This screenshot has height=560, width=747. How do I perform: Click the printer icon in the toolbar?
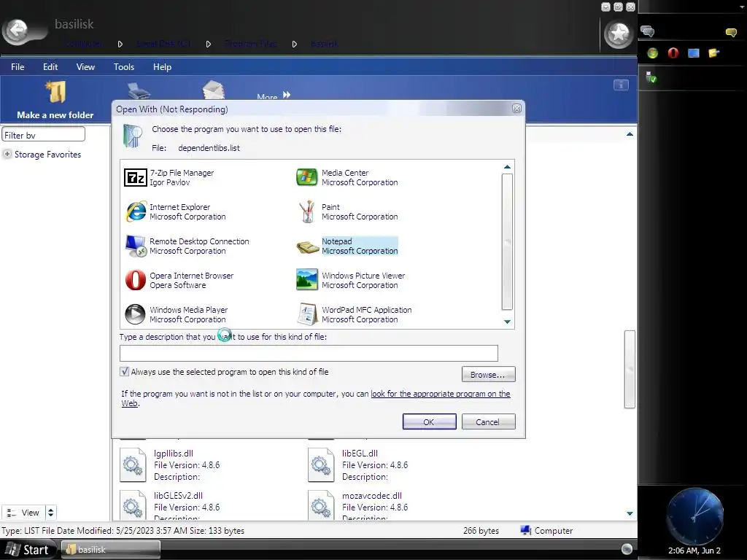[x=139, y=90]
